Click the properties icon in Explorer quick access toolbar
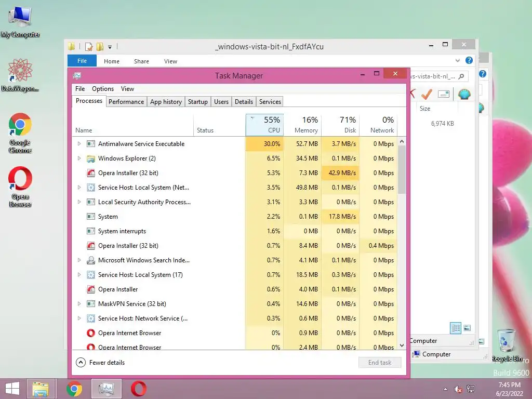The height and width of the screenshot is (399, 532). [x=88, y=46]
